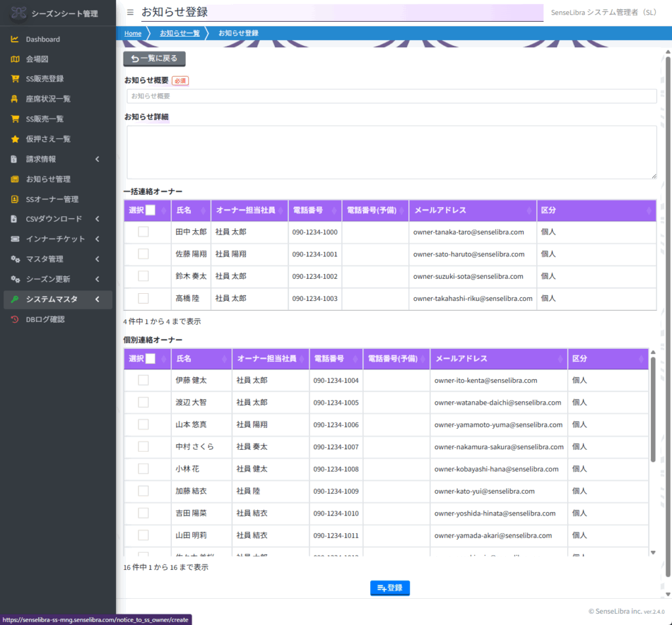Tick the checkbox for 伊藤 健太
Viewport: 672px width, 625px height.
click(x=143, y=380)
